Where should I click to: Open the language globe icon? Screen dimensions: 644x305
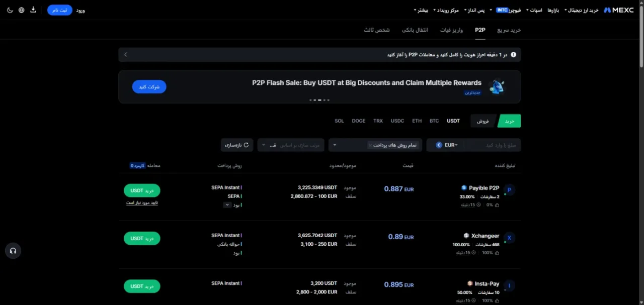tap(21, 10)
